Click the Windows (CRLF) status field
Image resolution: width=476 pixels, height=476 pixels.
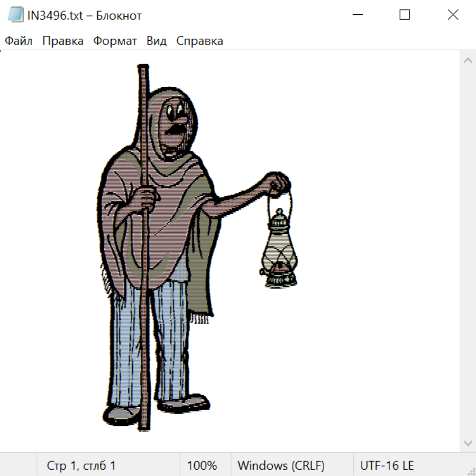click(281, 465)
